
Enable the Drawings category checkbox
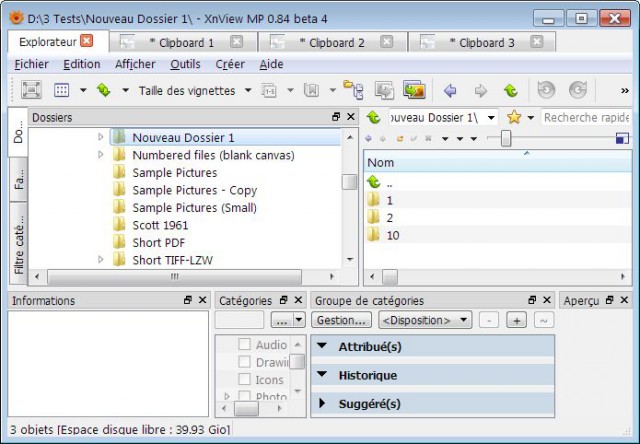coord(244,362)
